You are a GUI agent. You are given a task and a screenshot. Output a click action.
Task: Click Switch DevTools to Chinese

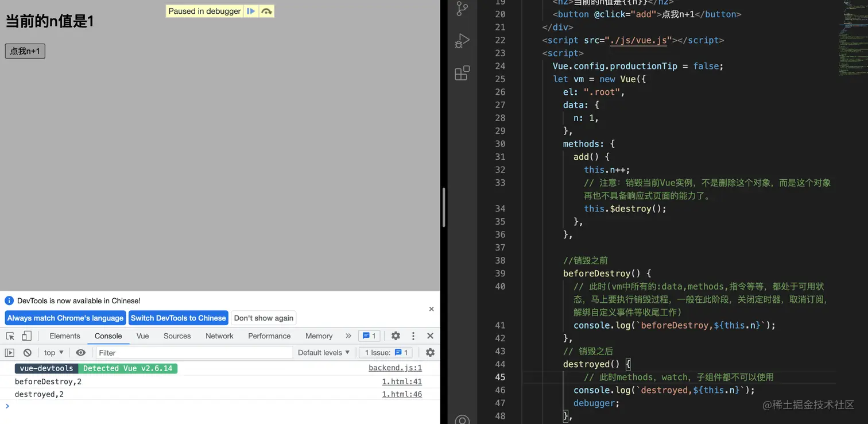[x=179, y=318]
